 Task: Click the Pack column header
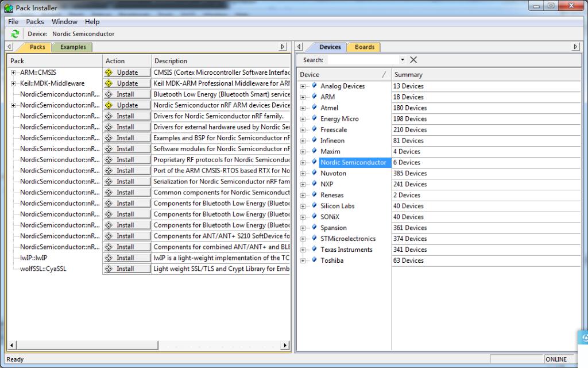[x=55, y=61]
